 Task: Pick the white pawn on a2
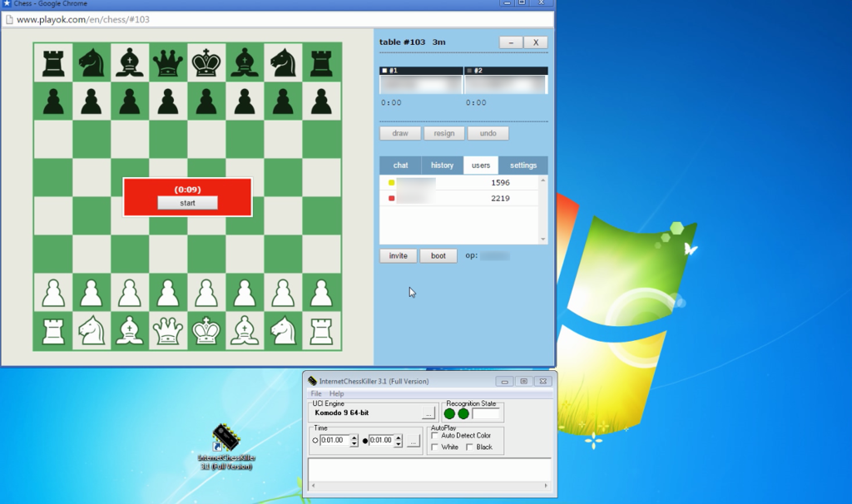(x=53, y=294)
